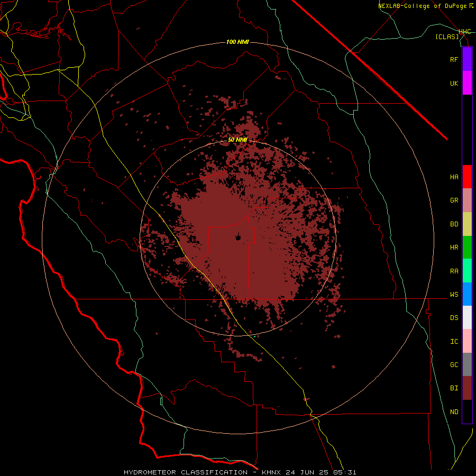The image size is (476, 476).
Task: Click the DS legend label
Action: pos(454,318)
